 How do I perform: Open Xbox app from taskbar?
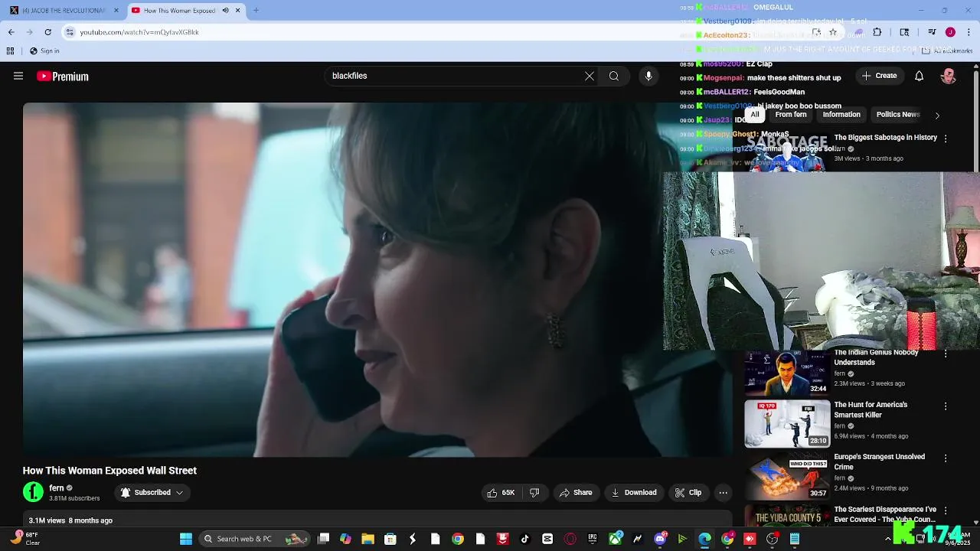[615, 539]
